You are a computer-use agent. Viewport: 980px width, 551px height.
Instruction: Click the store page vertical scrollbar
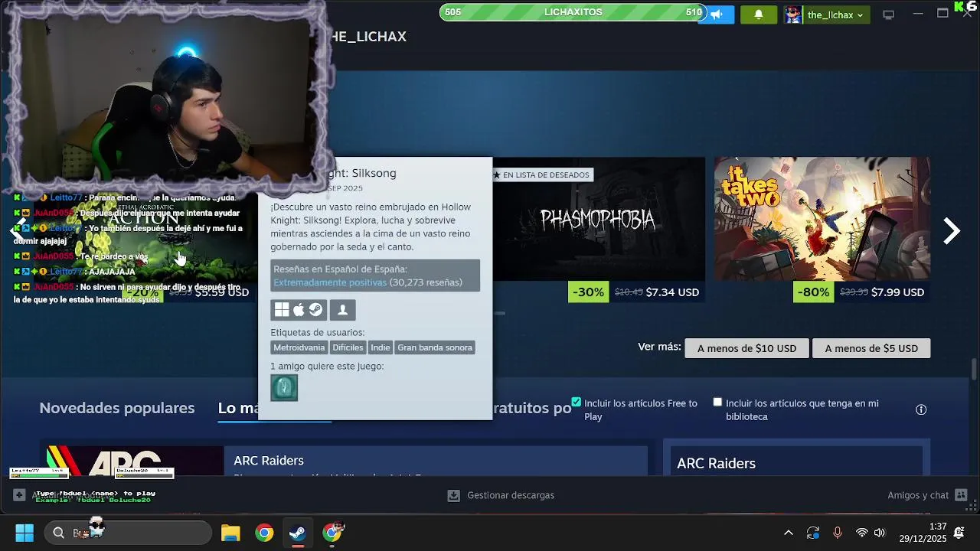(974, 369)
